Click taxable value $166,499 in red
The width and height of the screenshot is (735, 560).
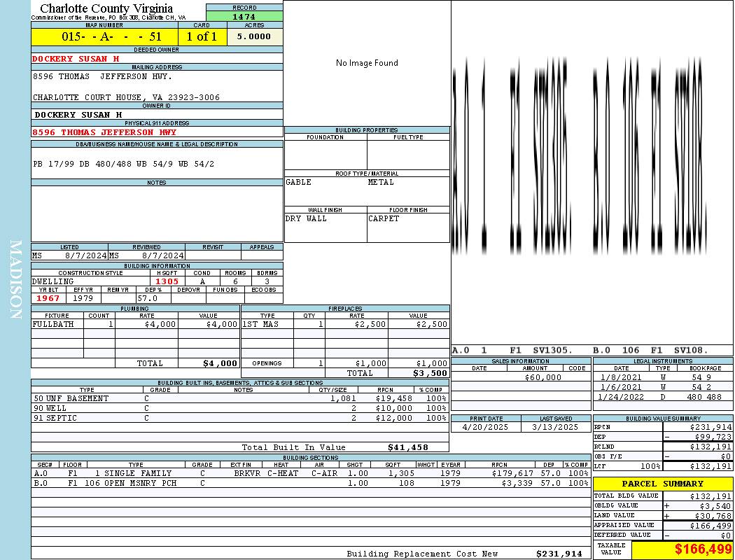[703, 549]
